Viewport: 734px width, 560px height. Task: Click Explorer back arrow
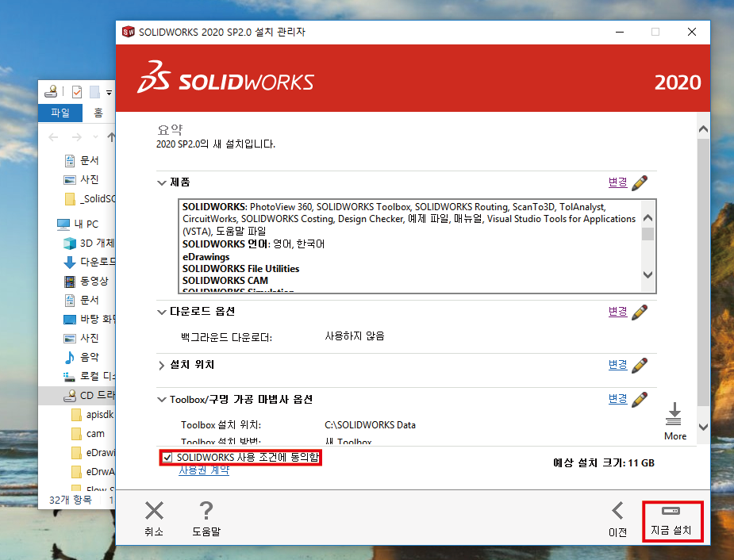[53, 137]
